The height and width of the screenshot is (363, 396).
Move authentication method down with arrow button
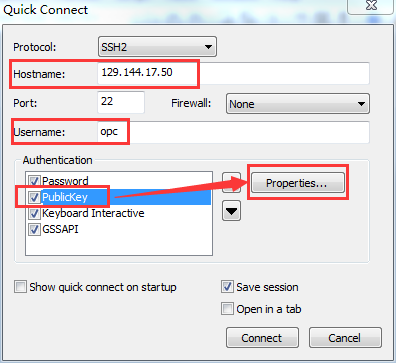[231, 211]
